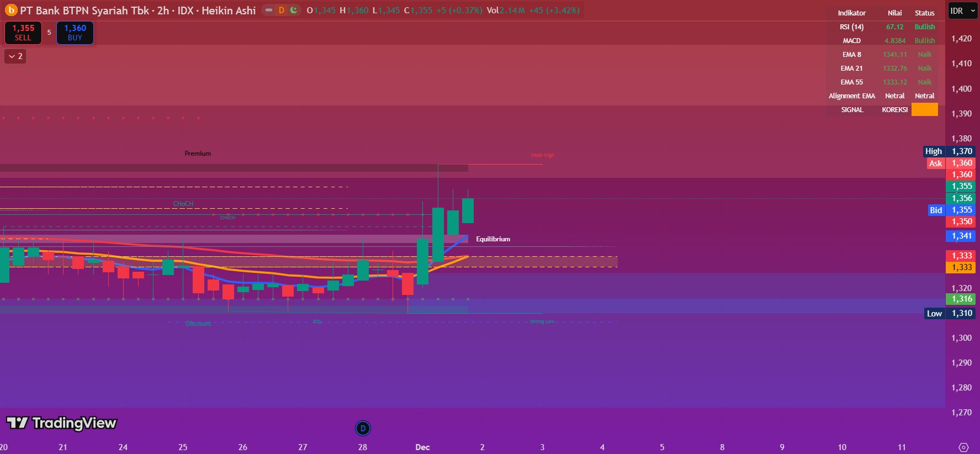Expand the collapsed indicators legend
This screenshot has width=980, height=454.
click(x=15, y=56)
